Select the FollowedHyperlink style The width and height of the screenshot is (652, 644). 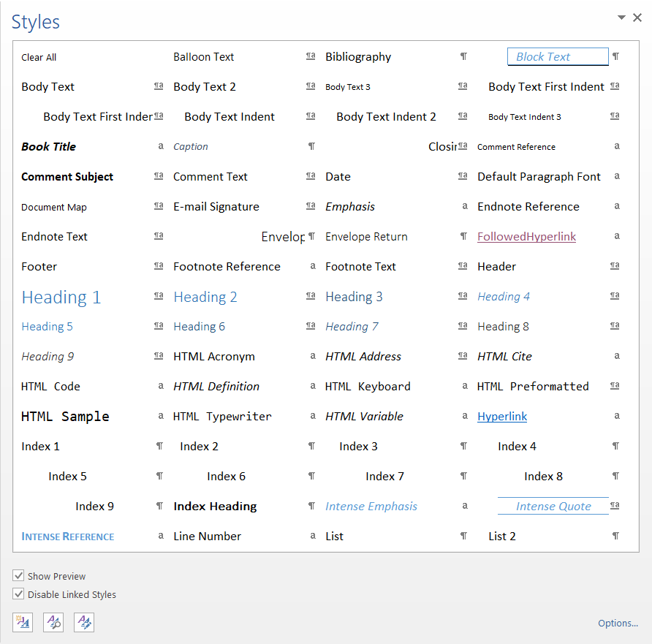(526, 237)
